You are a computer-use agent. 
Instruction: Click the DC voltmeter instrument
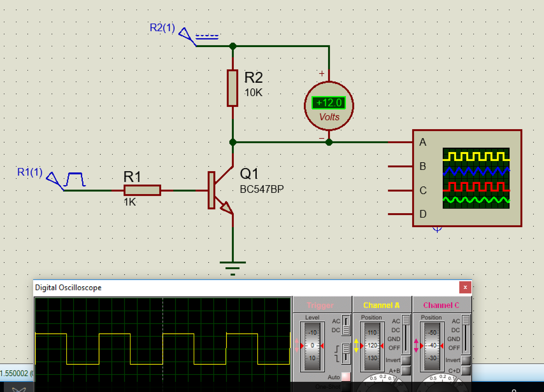click(329, 105)
